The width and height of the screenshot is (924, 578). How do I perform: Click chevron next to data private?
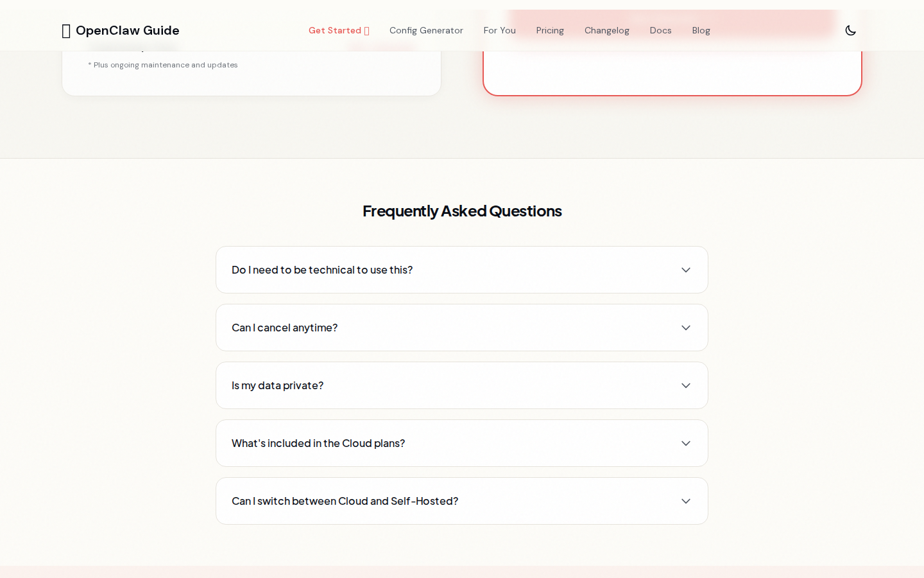point(686,385)
